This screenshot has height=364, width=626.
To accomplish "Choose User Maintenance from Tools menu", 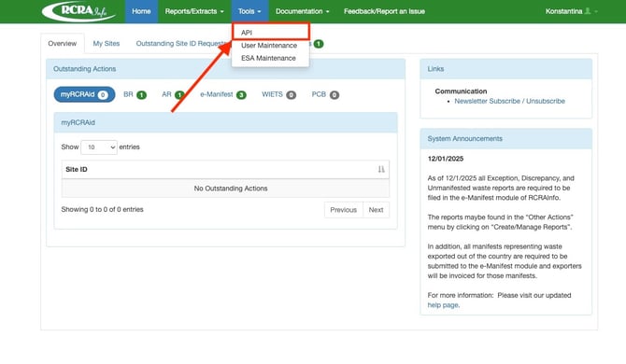I will click(x=270, y=46).
